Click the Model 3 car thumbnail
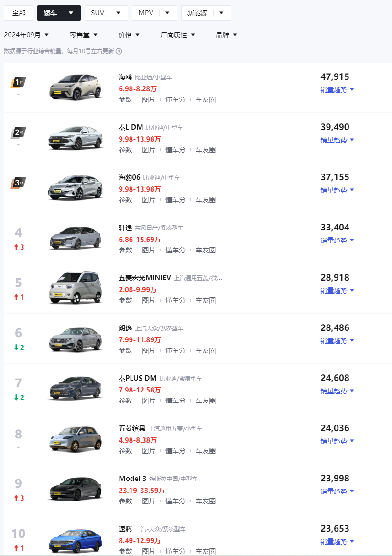392x556 pixels. pyautogui.click(x=76, y=489)
